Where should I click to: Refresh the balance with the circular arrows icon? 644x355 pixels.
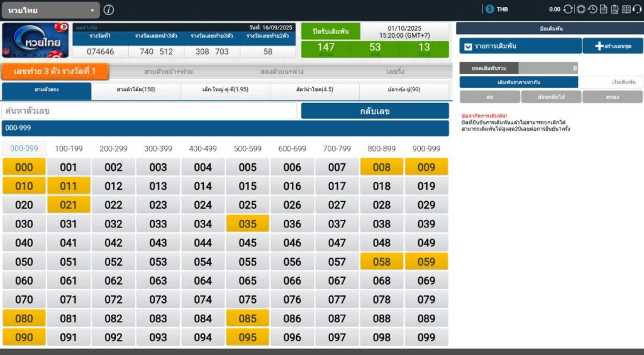click(568, 9)
